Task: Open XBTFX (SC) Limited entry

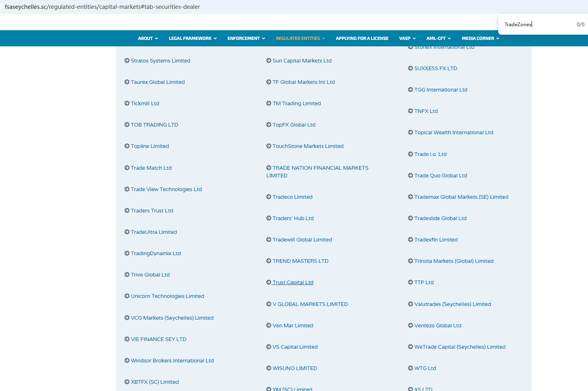Action: (155, 382)
